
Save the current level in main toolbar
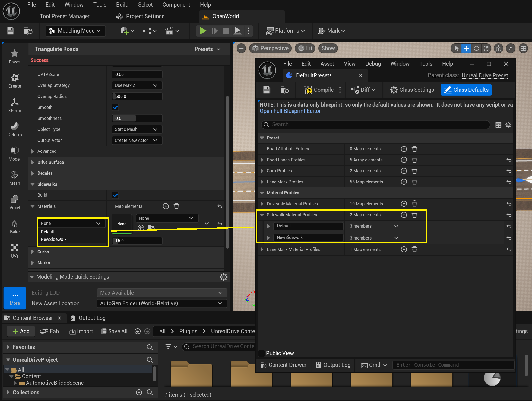point(11,31)
